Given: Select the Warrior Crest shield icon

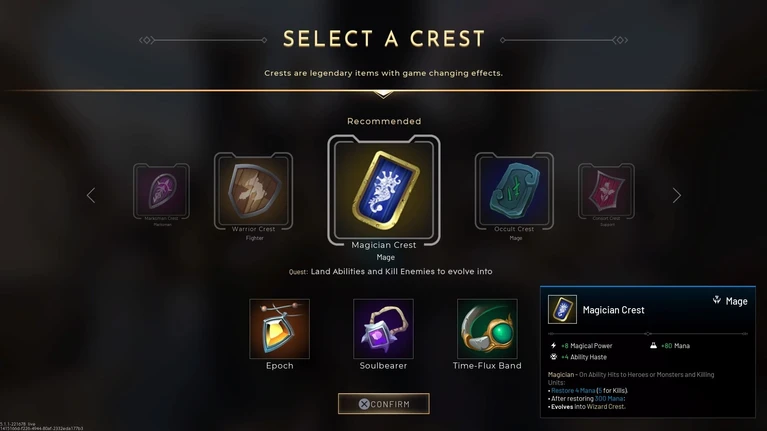Looking at the screenshot, I should 253,191.
